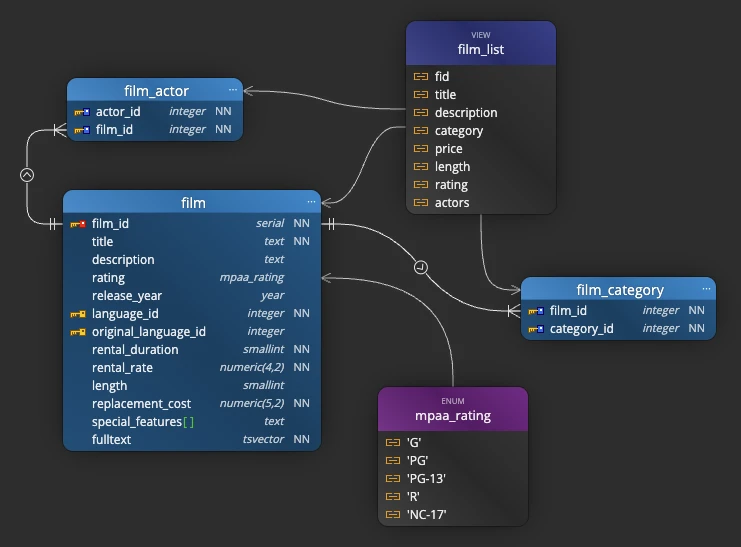Click the column icon next to category

point(421,130)
